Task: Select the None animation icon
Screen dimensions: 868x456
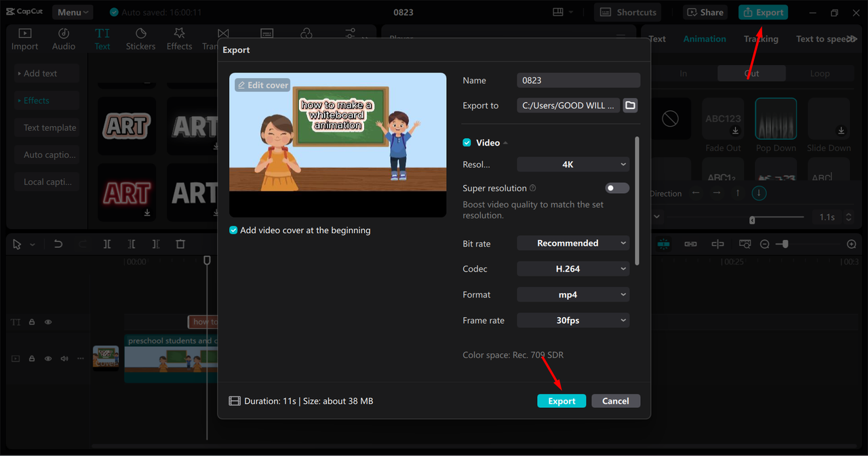Action: pyautogui.click(x=670, y=119)
